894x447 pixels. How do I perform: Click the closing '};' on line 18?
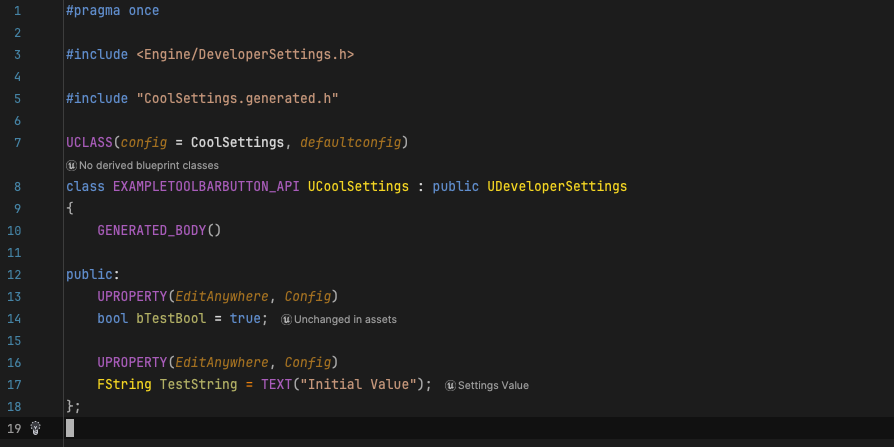click(x=74, y=406)
